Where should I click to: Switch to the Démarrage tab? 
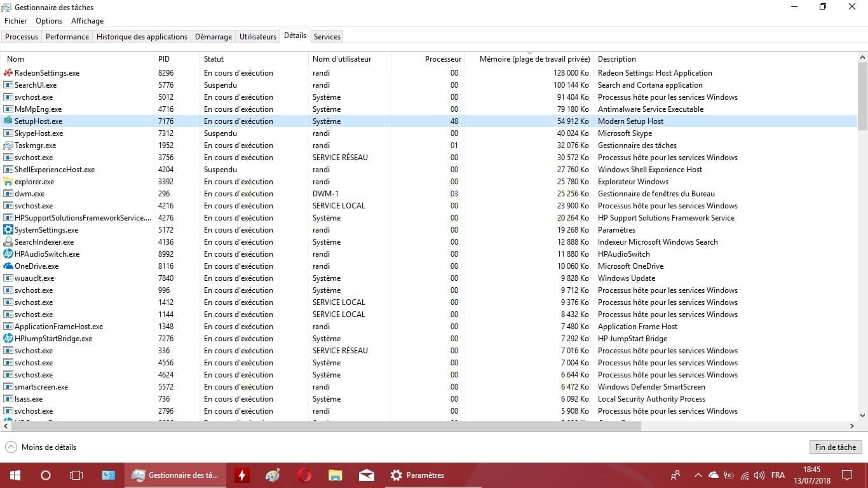[214, 37]
